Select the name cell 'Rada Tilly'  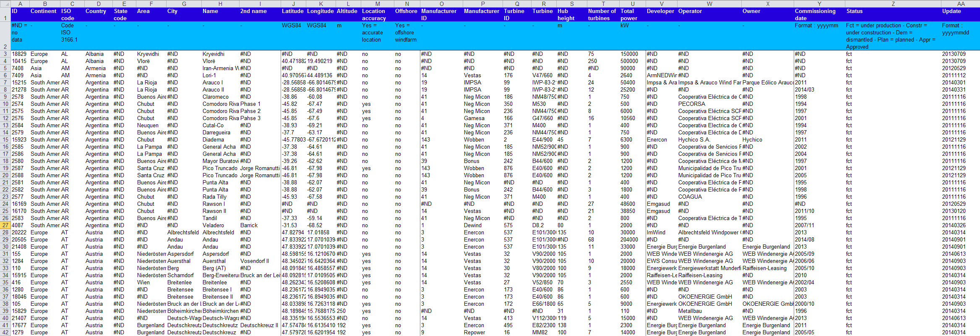click(220, 197)
